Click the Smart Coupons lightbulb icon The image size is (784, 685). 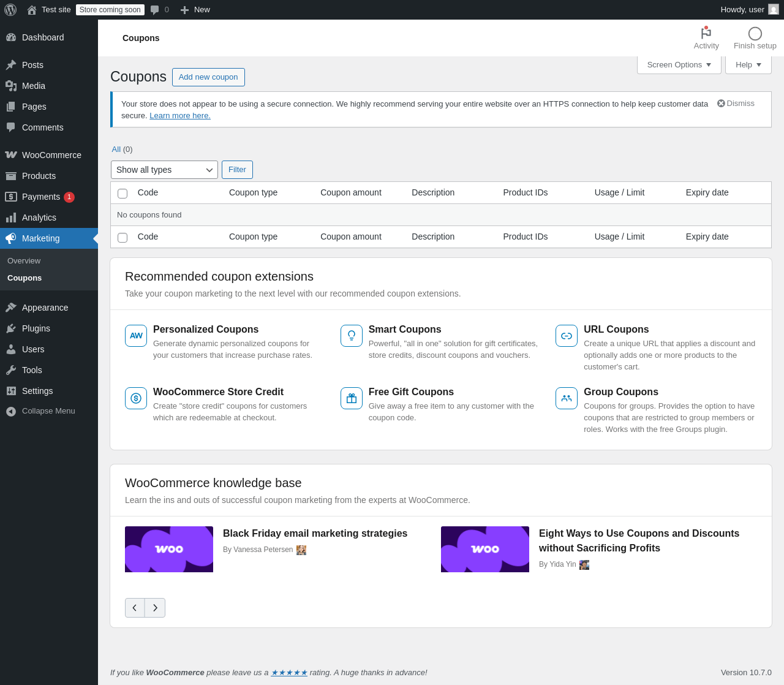point(352,336)
